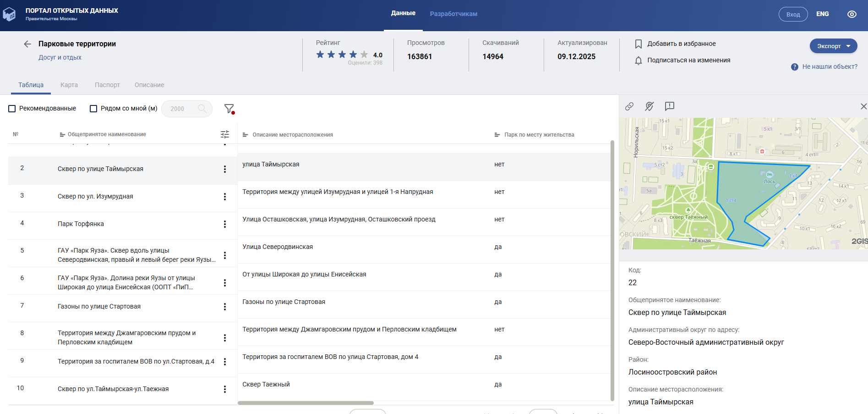Switch to the Карта tab

tap(69, 85)
